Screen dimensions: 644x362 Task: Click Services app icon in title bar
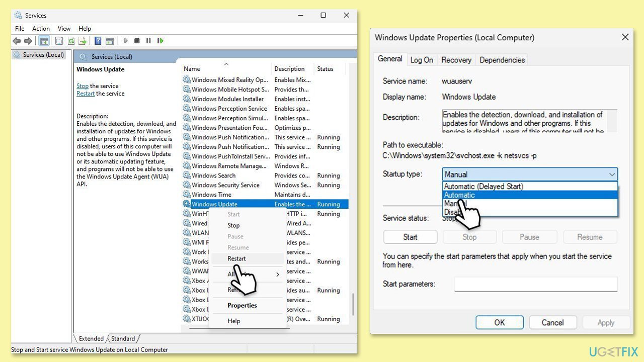19,15
